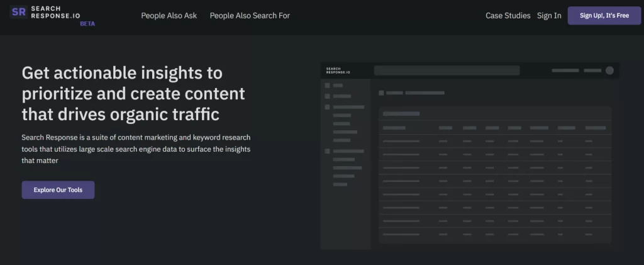The image size is (644, 265).
Task: Click the BETA label near the logo
Action: (87, 24)
